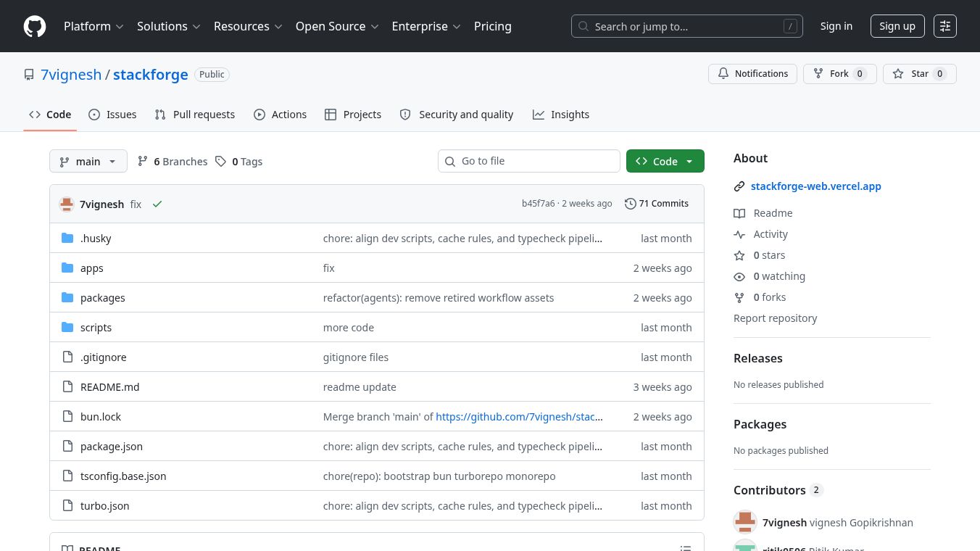Open the Notifications bell button
Screen dimensions: 980x551
(x=752, y=74)
